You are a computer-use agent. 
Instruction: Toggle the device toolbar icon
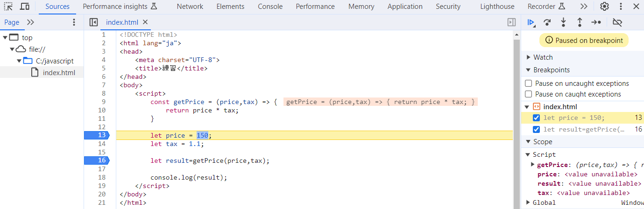(25, 7)
